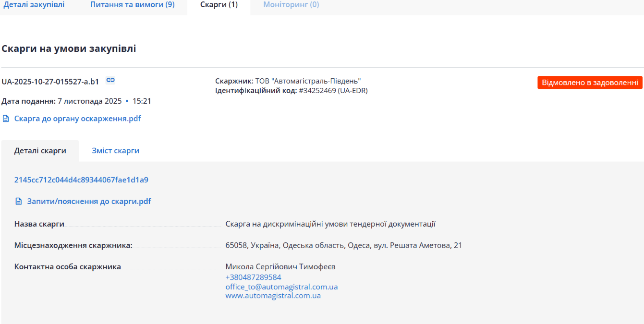The width and height of the screenshot is (644, 324).
Task: Click the office_to@automagistral.com.ua email link
Action: [x=281, y=287]
